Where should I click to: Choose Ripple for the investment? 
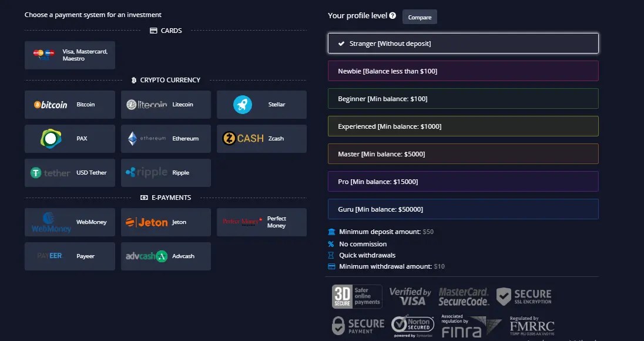tap(165, 172)
